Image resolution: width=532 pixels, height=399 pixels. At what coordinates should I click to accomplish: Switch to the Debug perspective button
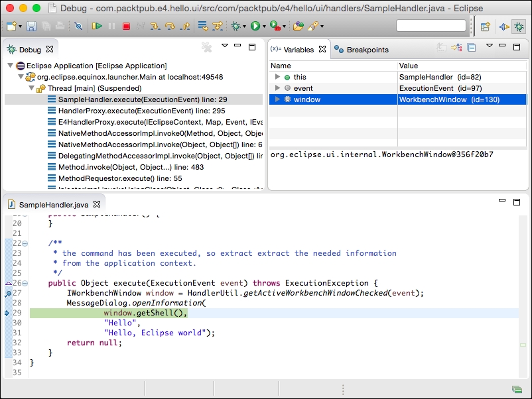[x=518, y=27]
